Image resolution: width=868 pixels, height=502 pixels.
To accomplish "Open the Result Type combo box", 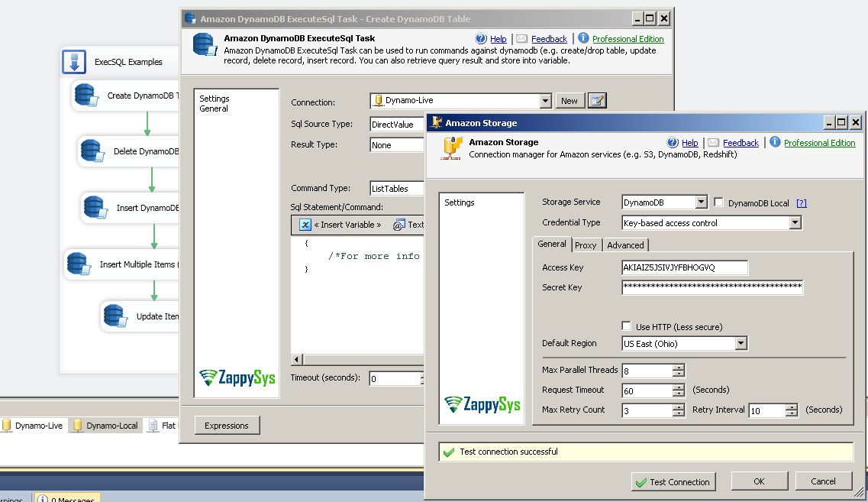I will click(x=398, y=144).
